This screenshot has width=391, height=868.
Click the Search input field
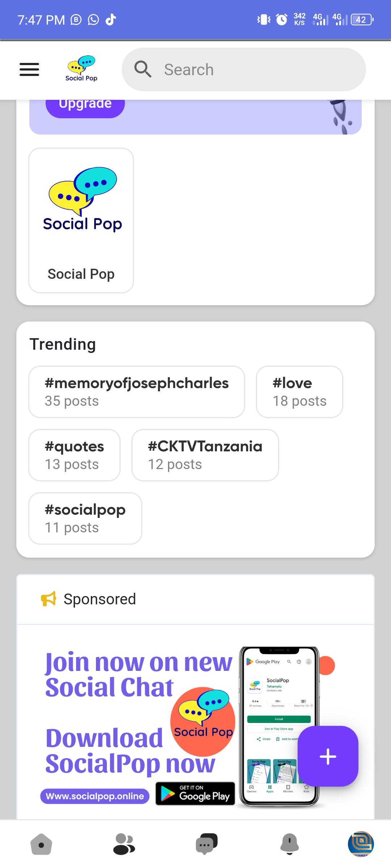253,69
